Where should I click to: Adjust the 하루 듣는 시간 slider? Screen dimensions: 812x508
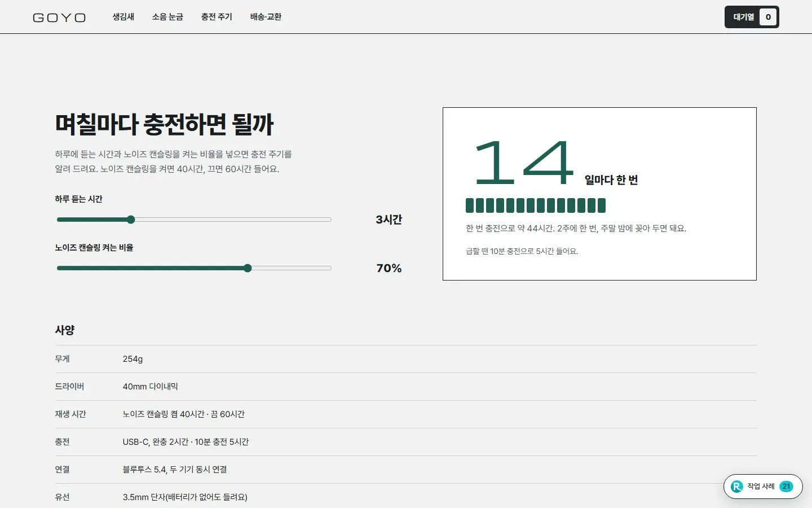(194, 220)
